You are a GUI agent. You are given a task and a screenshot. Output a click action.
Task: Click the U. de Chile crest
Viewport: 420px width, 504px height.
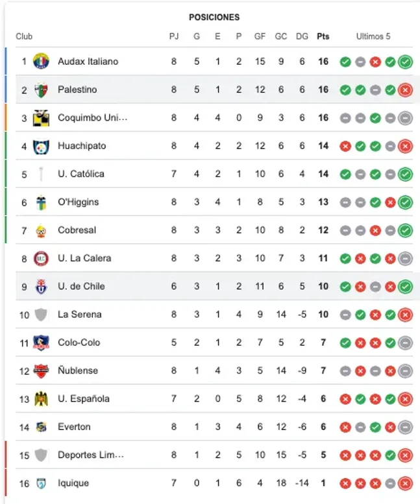click(41, 287)
